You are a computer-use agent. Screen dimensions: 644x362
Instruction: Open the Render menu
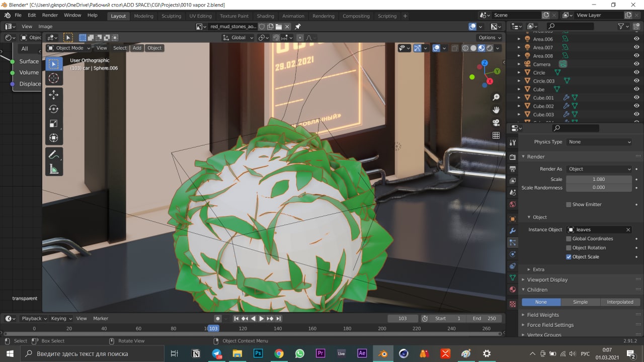tap(50, 15)
